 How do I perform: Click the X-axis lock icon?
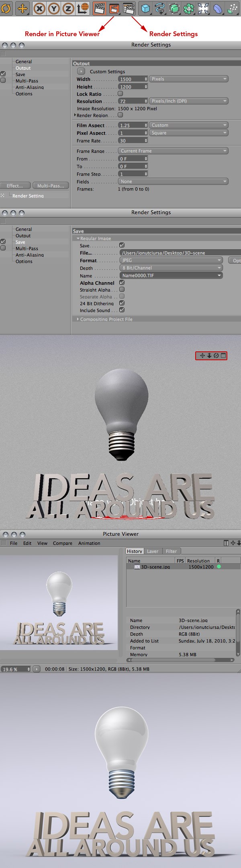click(39, 8)
